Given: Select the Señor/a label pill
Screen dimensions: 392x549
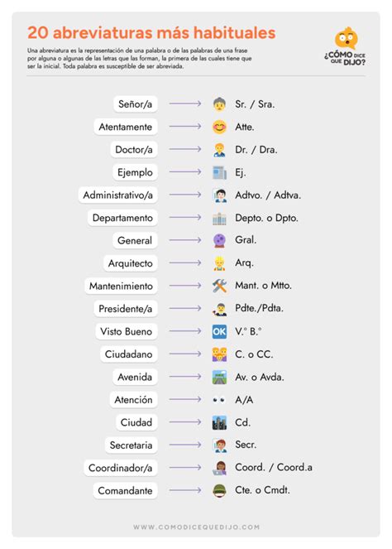Looking at the screenshot, I should [136, 104].
